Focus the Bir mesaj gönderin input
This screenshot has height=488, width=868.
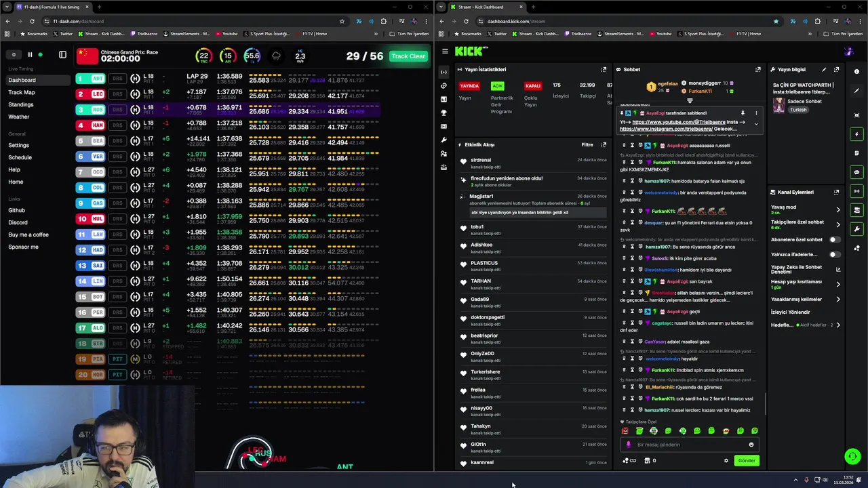[x=689, y=445]
